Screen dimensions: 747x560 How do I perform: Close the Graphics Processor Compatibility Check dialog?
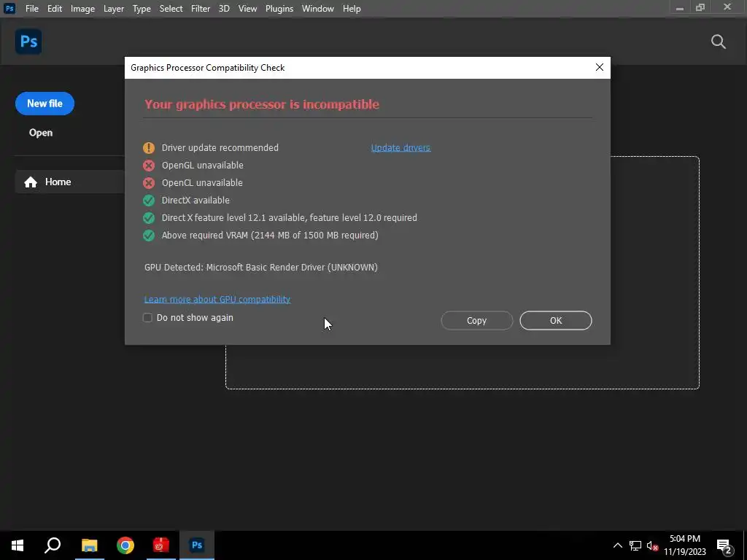[600, 68]
